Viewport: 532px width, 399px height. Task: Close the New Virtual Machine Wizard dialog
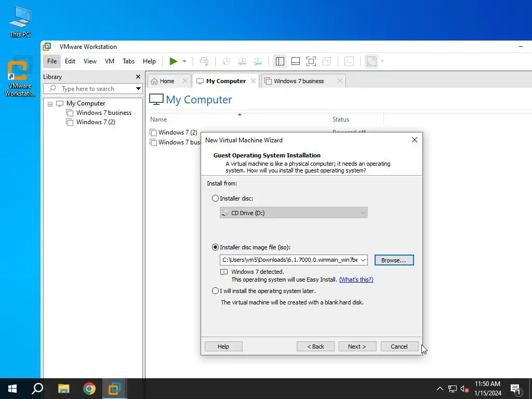[414, 140]
